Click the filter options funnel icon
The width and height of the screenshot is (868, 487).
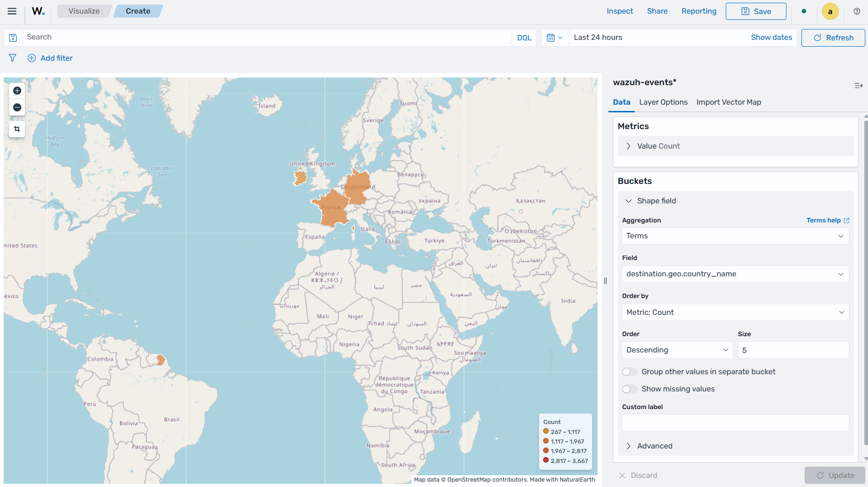13,58
